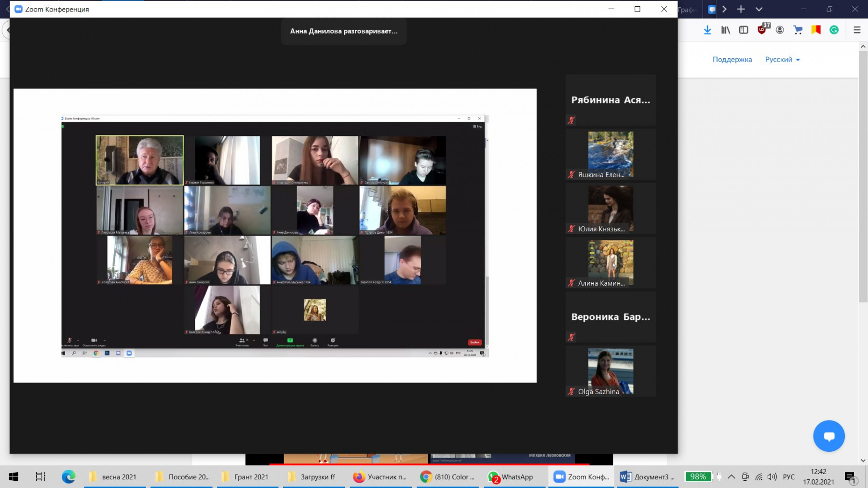Image resolution: width=868 pixels, height=488 pixels.
Task: Open the Firefox hamburger menu
Action: pos(857,30)
